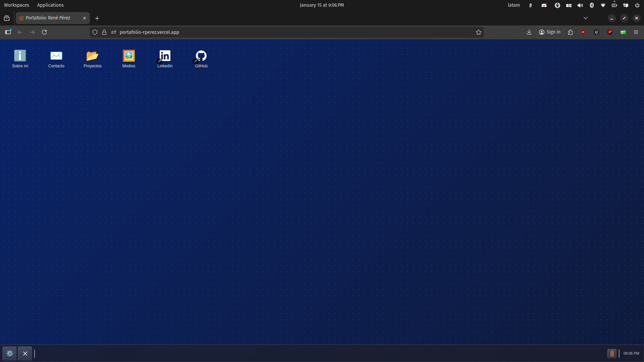Open the Medios picture icon
Viewport: 644px width, 362px height.
[129, 56]
